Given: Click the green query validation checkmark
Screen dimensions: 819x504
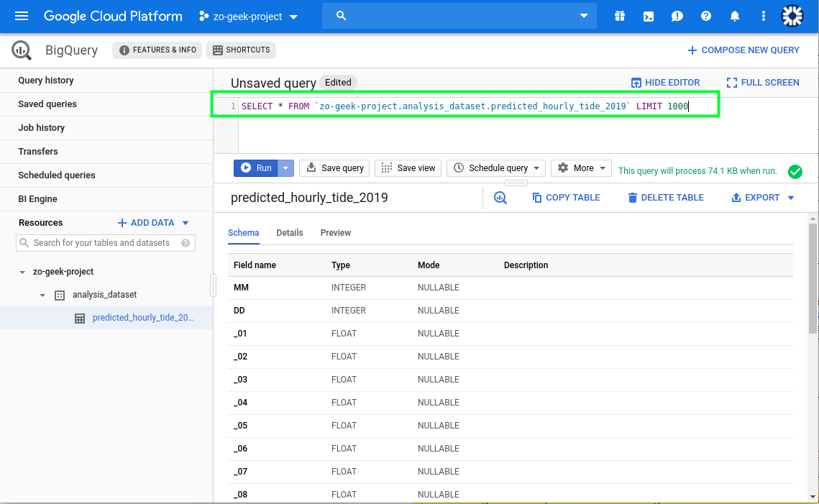Looking at the screenshot, I should click(795, 171).
